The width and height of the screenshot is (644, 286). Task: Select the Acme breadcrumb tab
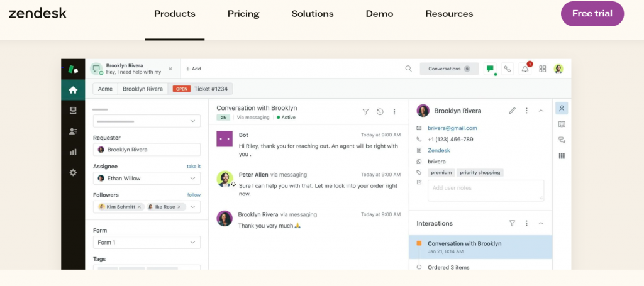coord(105,89)
